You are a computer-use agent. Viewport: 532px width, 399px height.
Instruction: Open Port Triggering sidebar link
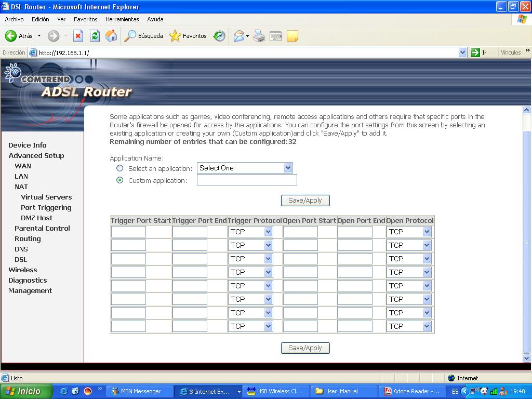[x=46, y=208]
